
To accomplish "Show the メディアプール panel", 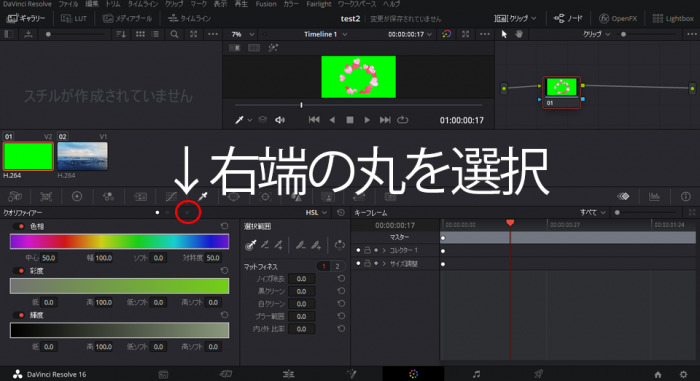I will pos(127,18).
